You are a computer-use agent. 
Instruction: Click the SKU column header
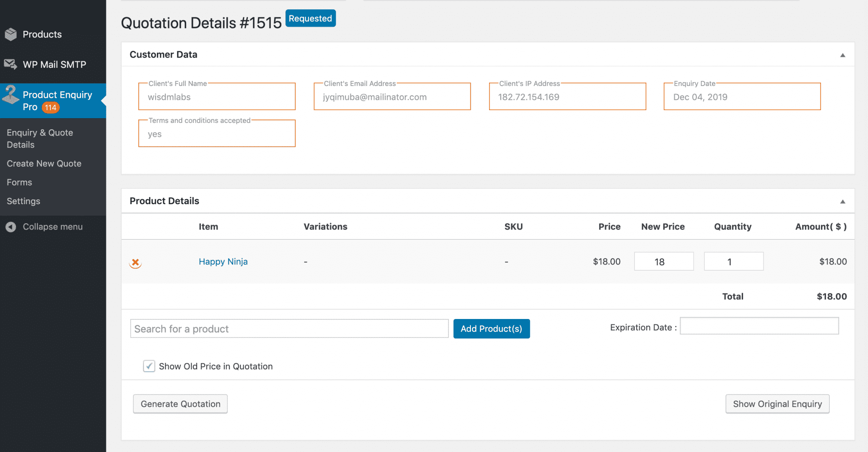514,227
